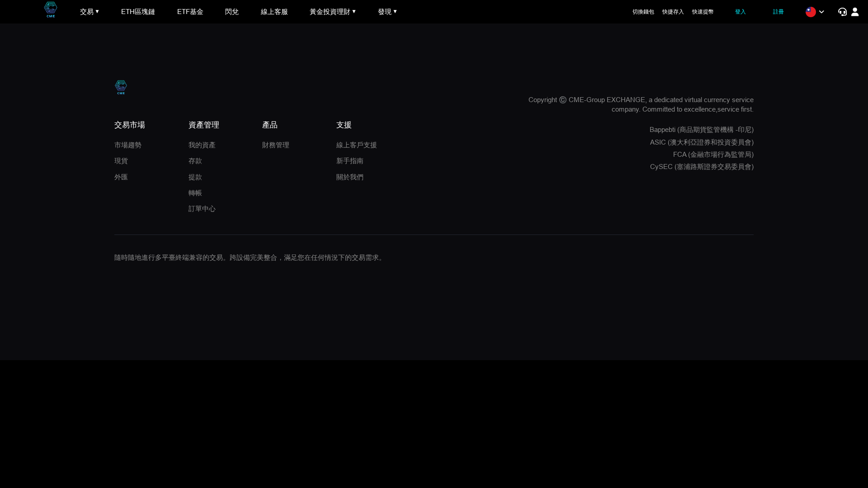Click the 登入 login button
Screen dimensions: 868x488
[x=741, y=12]
